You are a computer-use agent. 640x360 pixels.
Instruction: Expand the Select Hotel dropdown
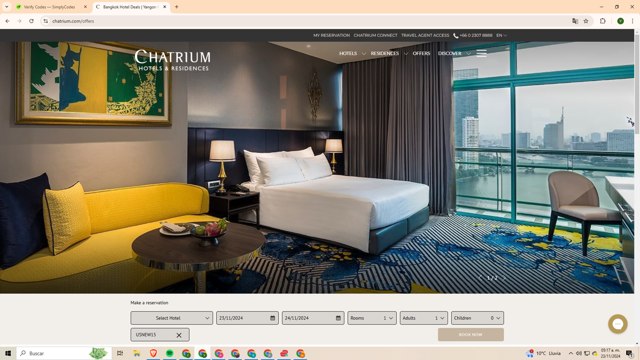click(171, 318)
